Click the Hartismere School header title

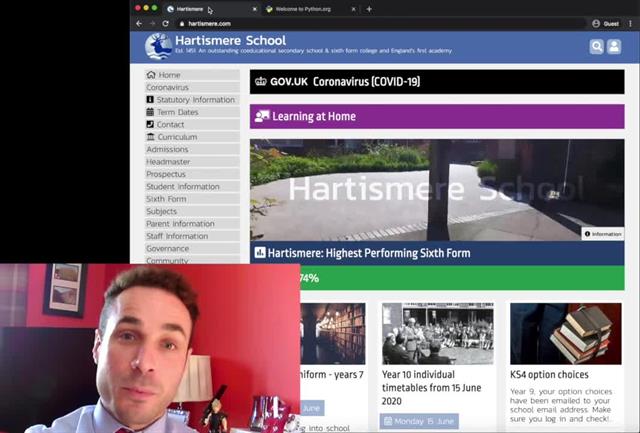[x=231, y=40]
